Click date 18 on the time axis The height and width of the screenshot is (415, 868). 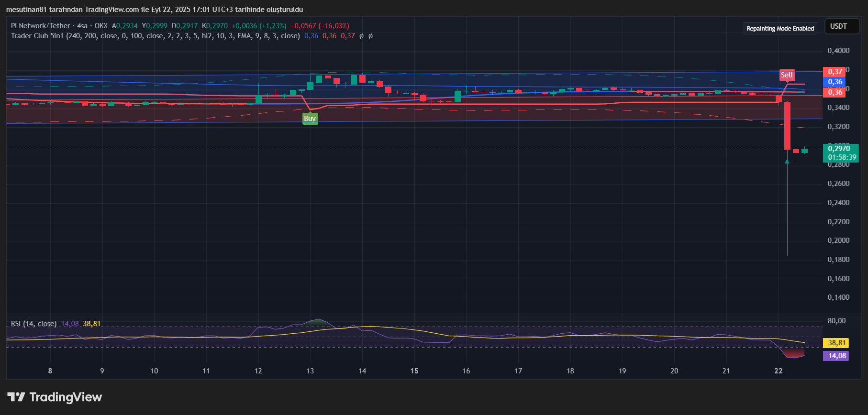570,371
